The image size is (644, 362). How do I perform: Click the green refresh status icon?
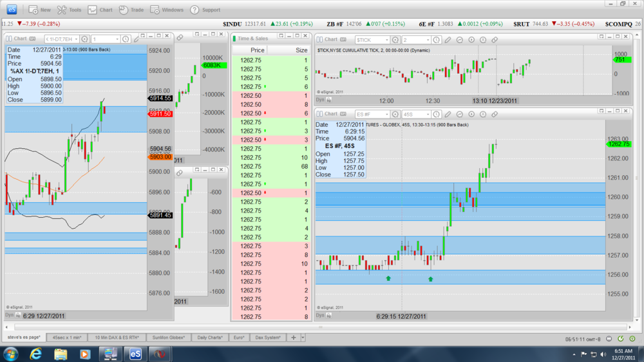pos(621,339)
